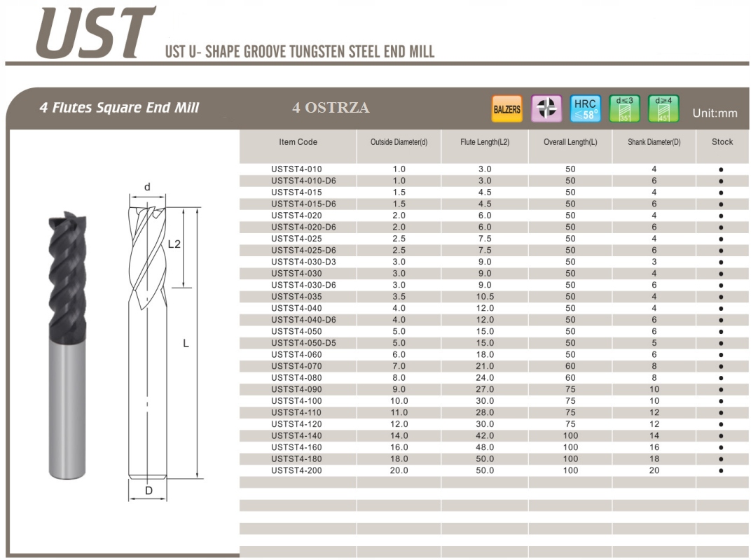
Task: Click the stock dot for USTST4-100
Action: point(721,402)
